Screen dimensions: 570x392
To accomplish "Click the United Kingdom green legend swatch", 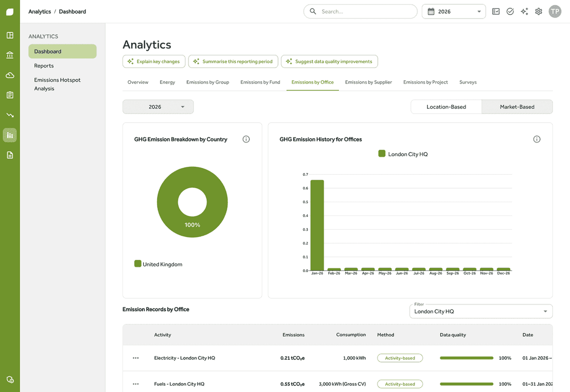I will 138,264.
